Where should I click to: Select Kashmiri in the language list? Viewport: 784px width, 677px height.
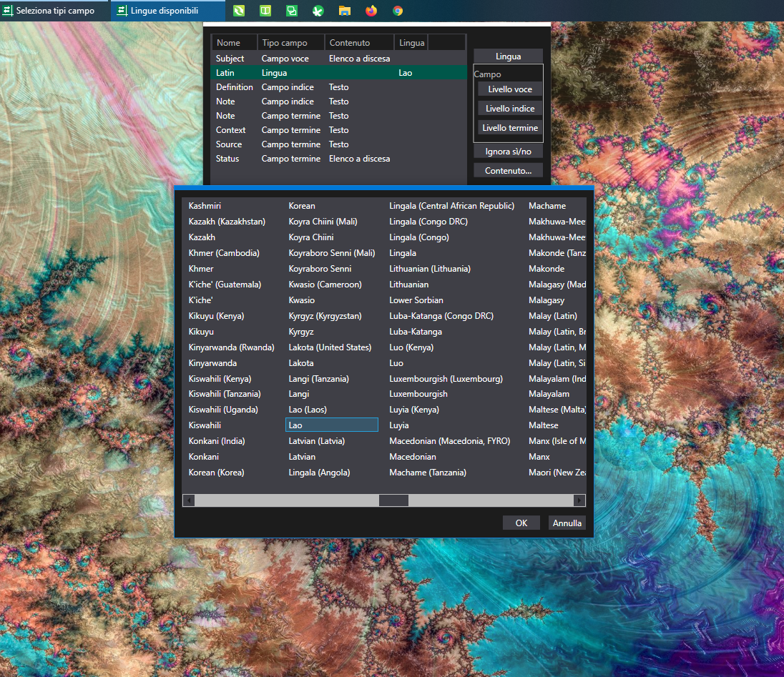pyautogui.click(x=205, y=205)
